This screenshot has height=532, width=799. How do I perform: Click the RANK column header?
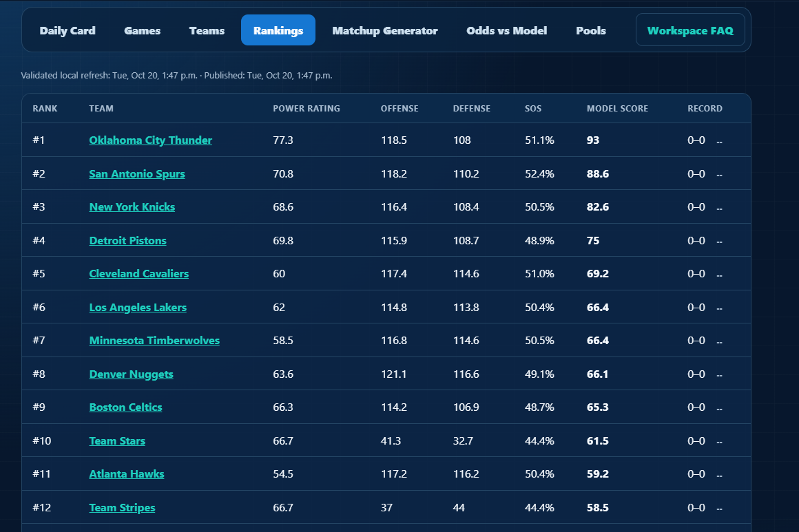(45, 109)
